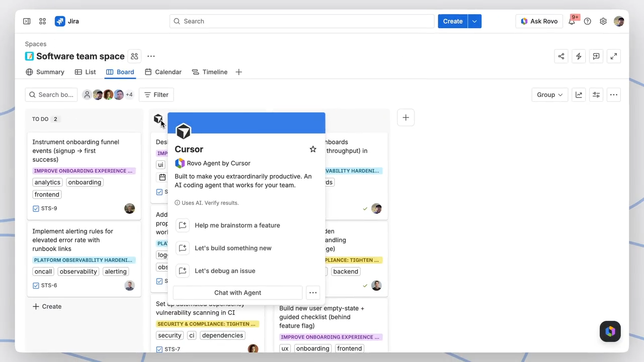Switch to the Calendar tab
Viewport: 644px width, 362px height.
click(163, 72)
